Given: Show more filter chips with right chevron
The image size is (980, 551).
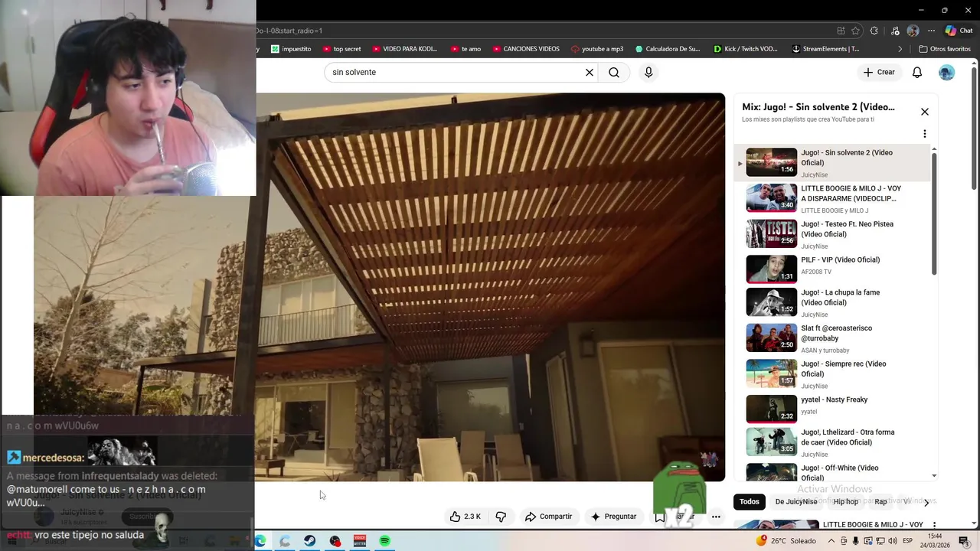Looking at the screenshot, I should click(926, 503).
